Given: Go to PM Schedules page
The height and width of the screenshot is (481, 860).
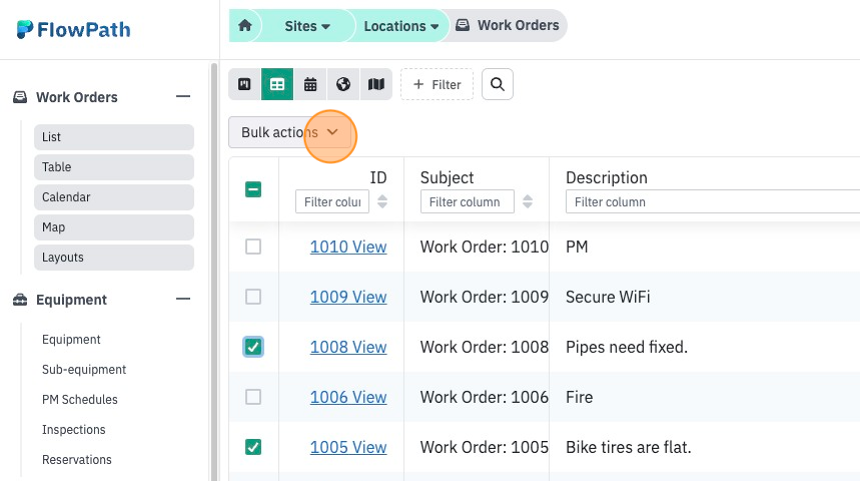Looking at the screenshot, I should pos(80,399).
